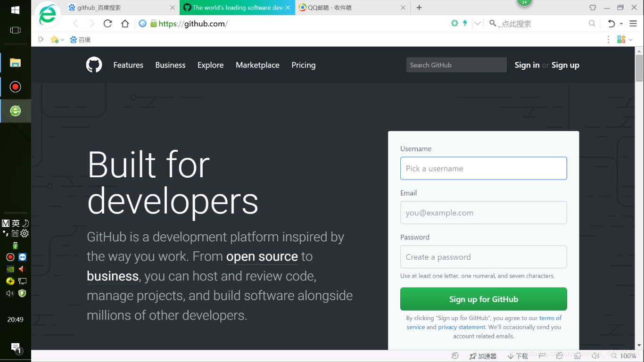Reload the page with refresh icon
Image resolution: width=644 pixels, height=362 pixels.
[x=107, y=24]
